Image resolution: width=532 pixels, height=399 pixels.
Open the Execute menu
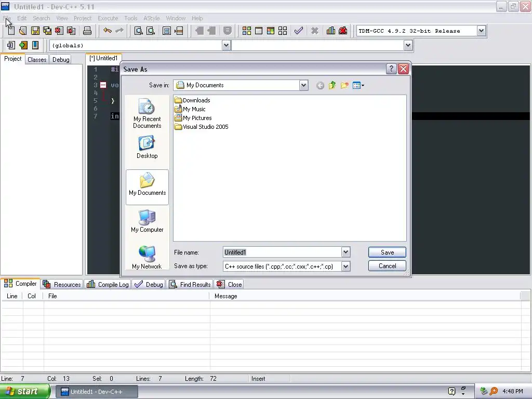(x=108, y=18)
